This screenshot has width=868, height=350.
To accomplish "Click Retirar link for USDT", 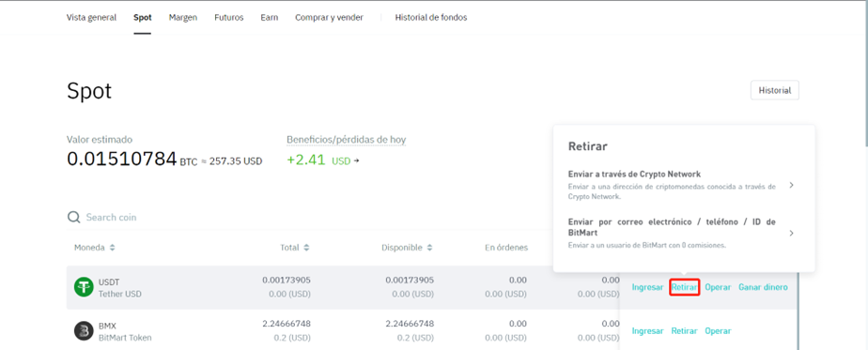I will (x=684, y=287).
